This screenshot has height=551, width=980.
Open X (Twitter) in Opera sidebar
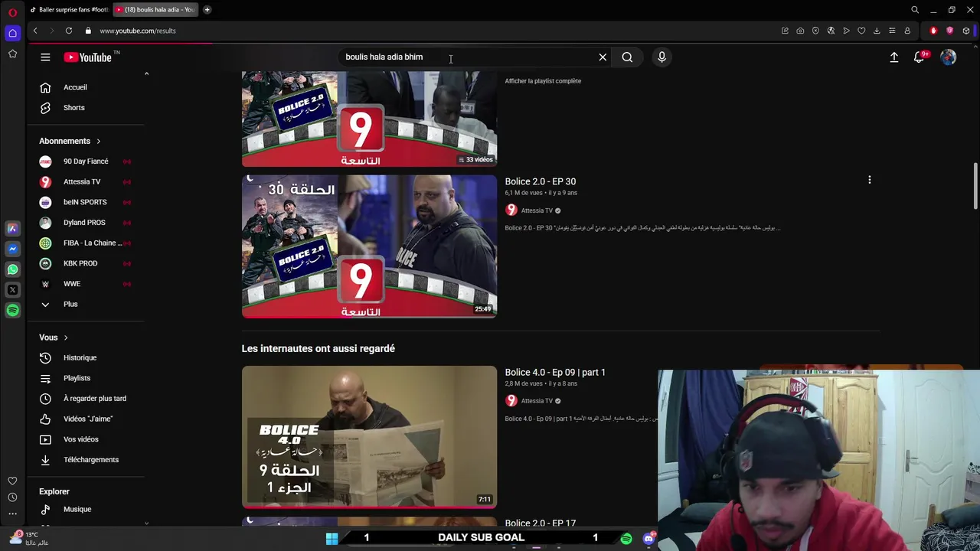point(12,290)
